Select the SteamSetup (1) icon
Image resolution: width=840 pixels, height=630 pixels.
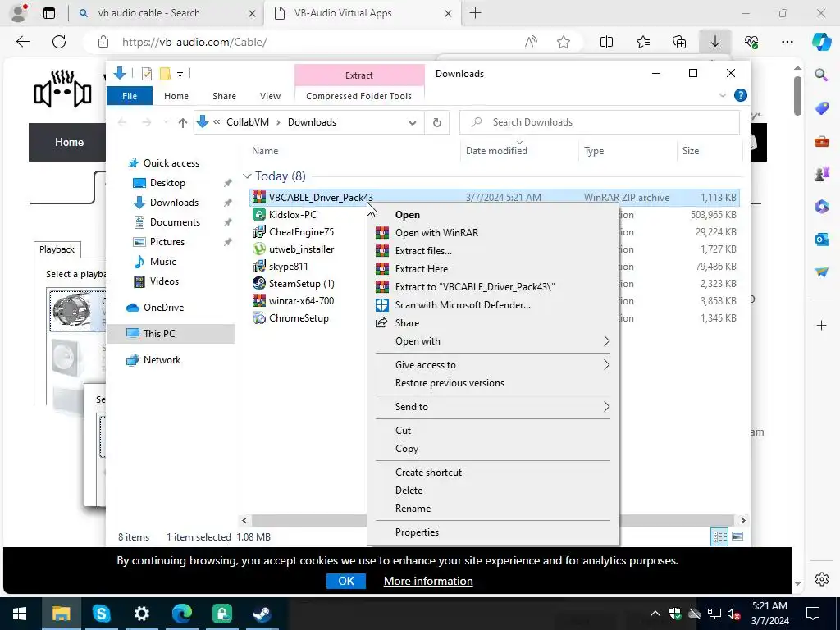pyautogui.click(x=259, y=283)
